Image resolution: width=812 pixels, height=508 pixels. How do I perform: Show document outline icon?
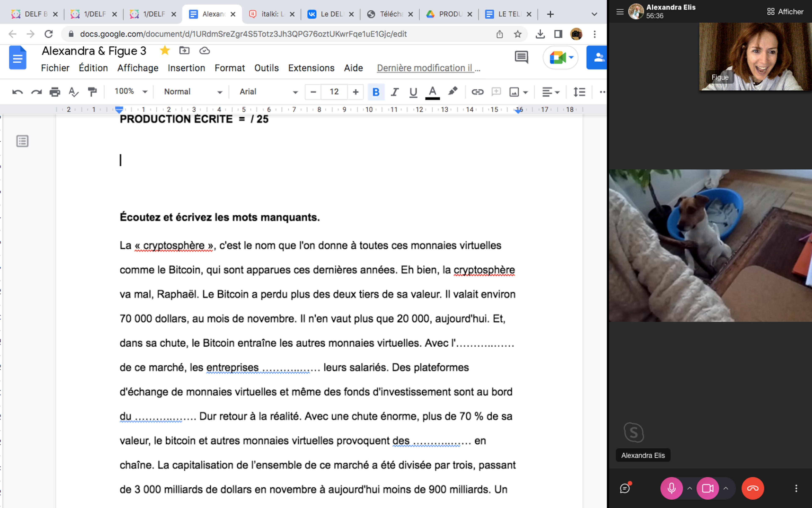22,141
